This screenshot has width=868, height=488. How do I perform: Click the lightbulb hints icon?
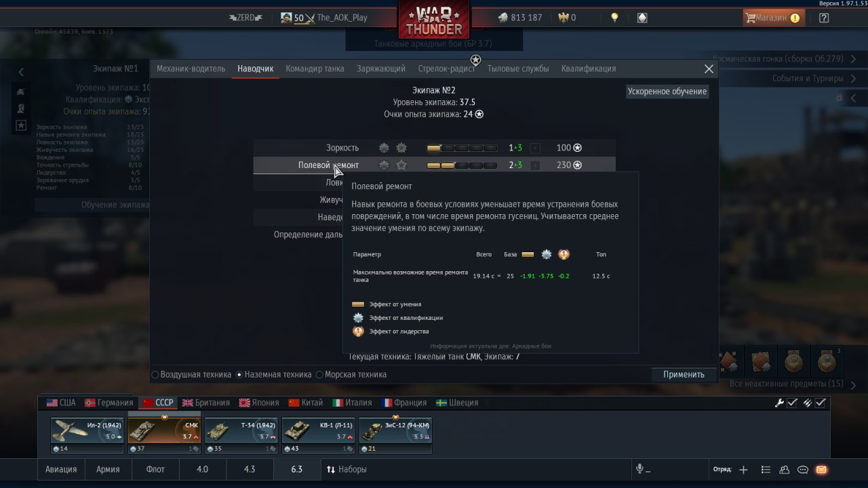coord(614,18)
